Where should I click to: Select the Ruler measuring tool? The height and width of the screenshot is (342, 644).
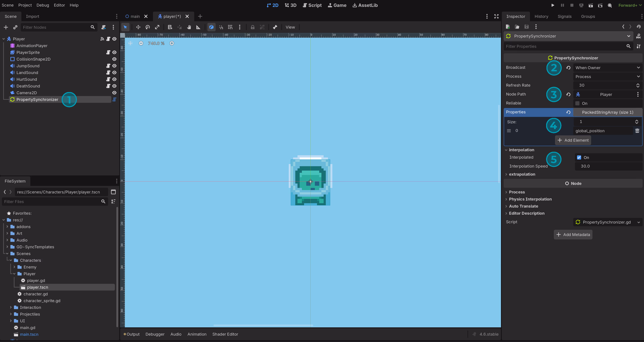pos(198,27)
